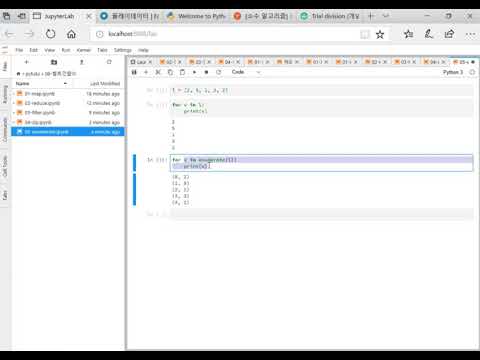Save the notebook using the toolbar save icon

134,72
